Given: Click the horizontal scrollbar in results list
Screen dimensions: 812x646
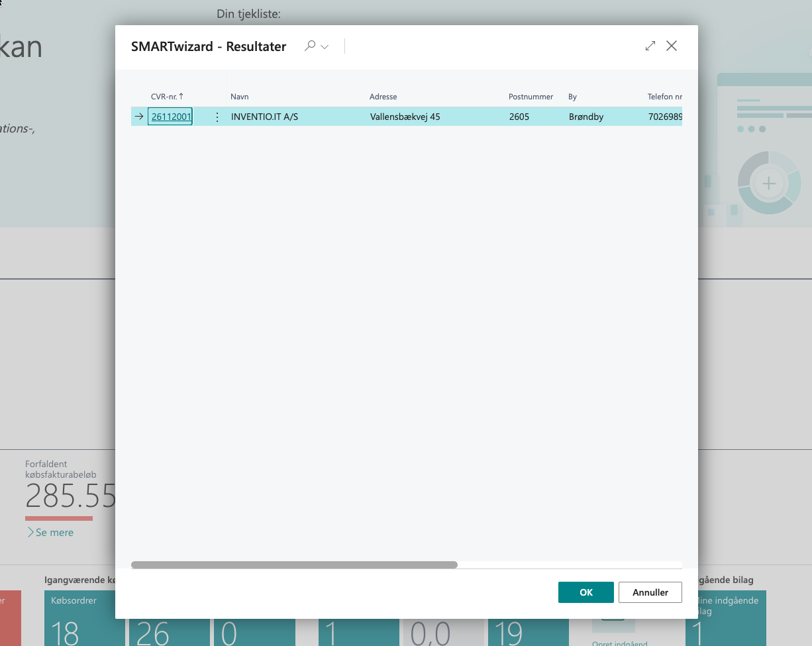Looking at the screenshot, I should (x=294, y=565).
